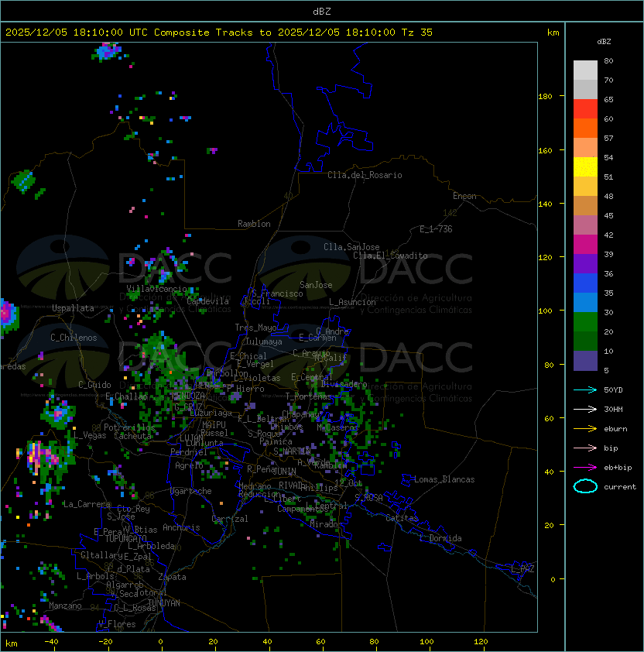Click the cyan 50YD arrow symbol
Viewport: 644px width, 652px height.
coord(585,389)
